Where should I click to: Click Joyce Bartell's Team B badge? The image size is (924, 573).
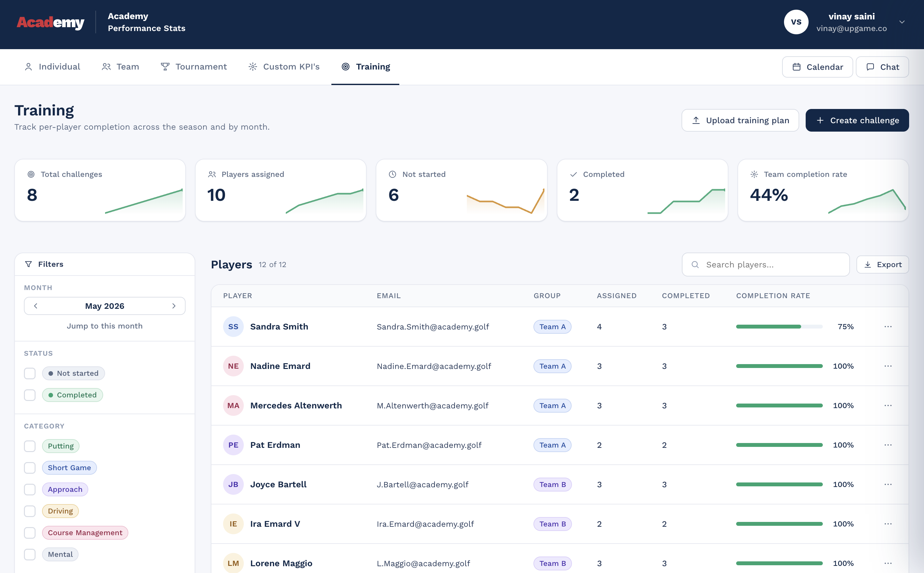(552, 484)
